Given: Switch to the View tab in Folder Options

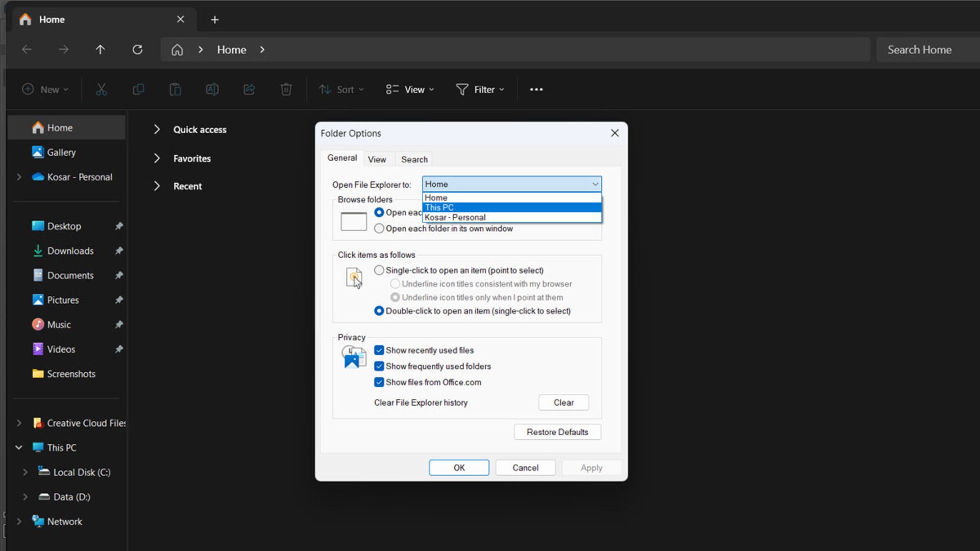Looking at the screenshot, I should coord(377,159).
